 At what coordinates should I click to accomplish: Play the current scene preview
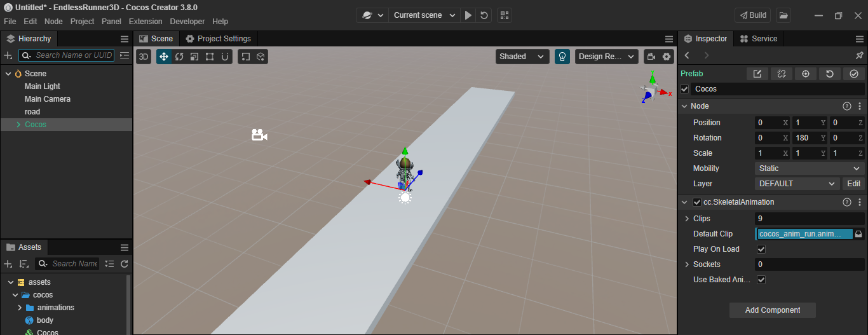click(468, 15)
